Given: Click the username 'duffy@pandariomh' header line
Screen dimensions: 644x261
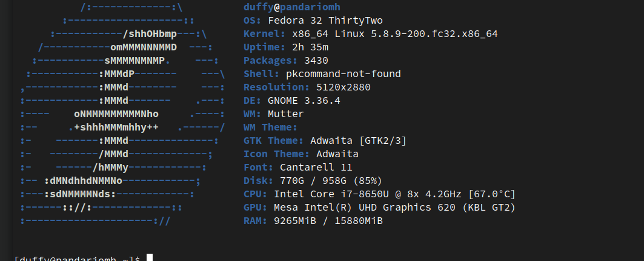Looking at the screenshot, I should tap(291, 7).
